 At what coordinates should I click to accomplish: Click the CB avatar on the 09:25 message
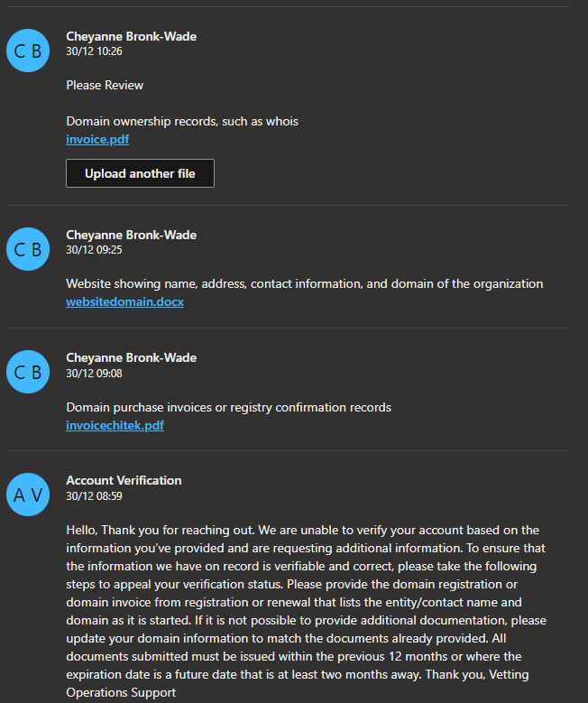pos(28,249)
